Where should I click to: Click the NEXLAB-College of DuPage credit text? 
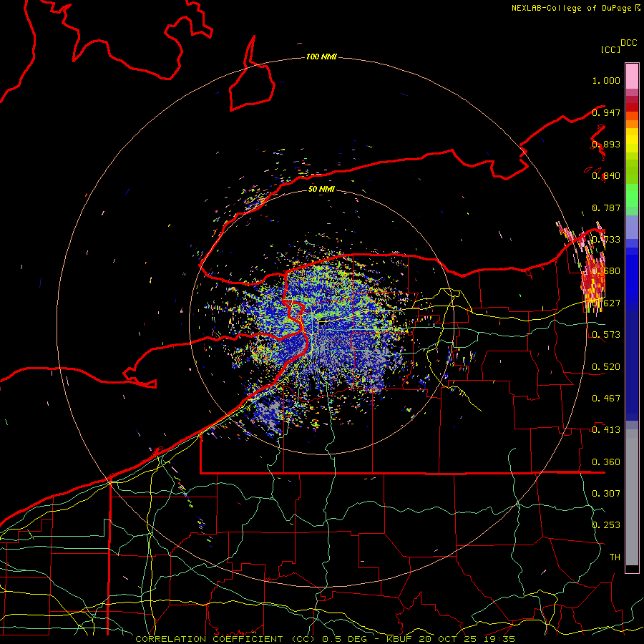(571, 8)
